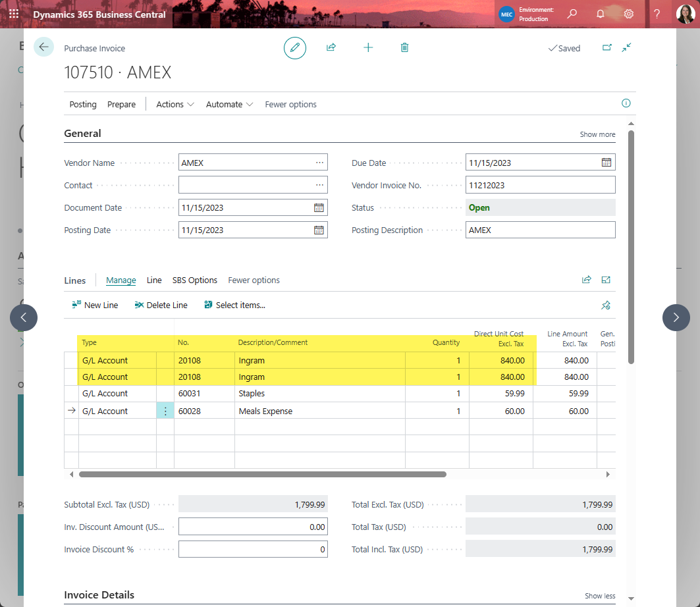
Task: Click the Inv. Discount Amount field
Action: click(253, 527)
